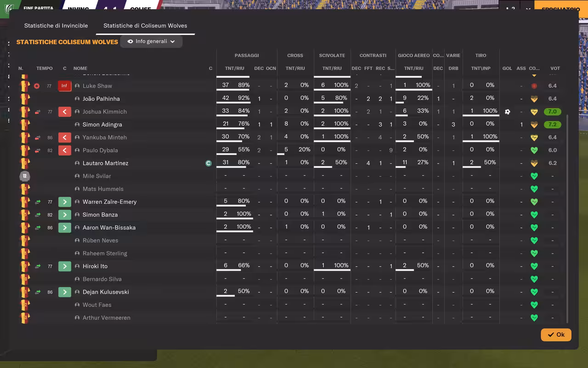
Task: Click Luke Shaw's red injured condition icon
Action: [534, 86]
